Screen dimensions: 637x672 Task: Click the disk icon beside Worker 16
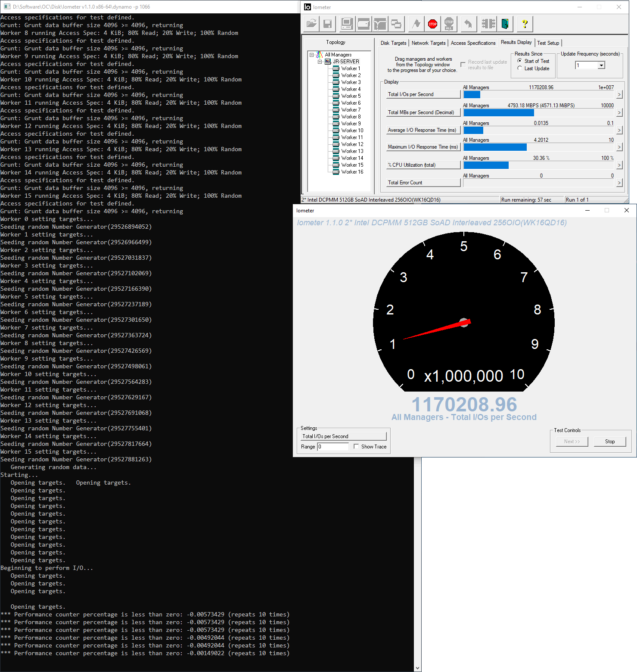pyautogui.click(x=336, y=172)
